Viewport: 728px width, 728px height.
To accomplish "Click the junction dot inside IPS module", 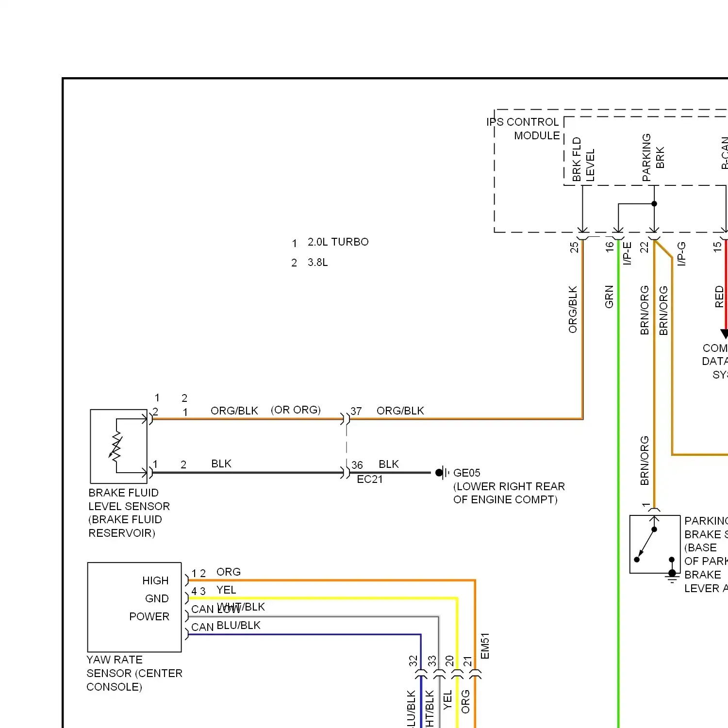I will [x=654, y=204].
